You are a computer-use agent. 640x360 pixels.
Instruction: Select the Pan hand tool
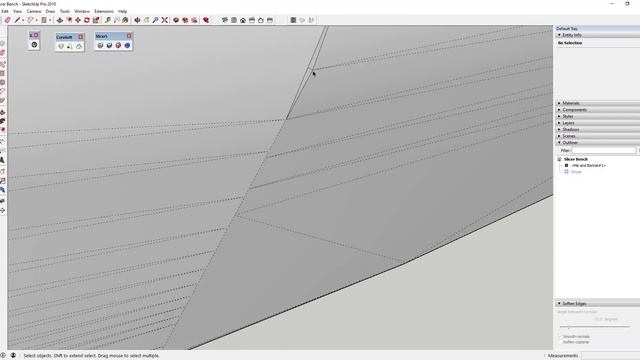147,20
